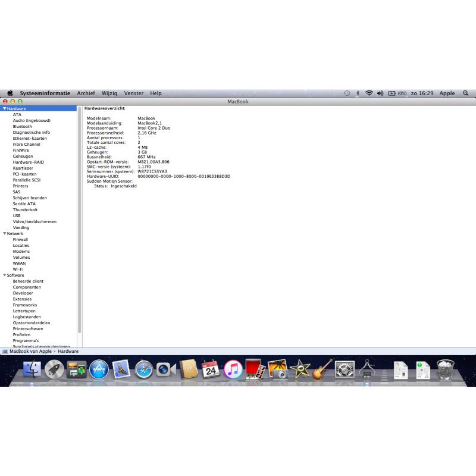476x476 pixels.
Task: Open Spotlight search magnifier
Action: pyautogui.click(x=465, y=93)
